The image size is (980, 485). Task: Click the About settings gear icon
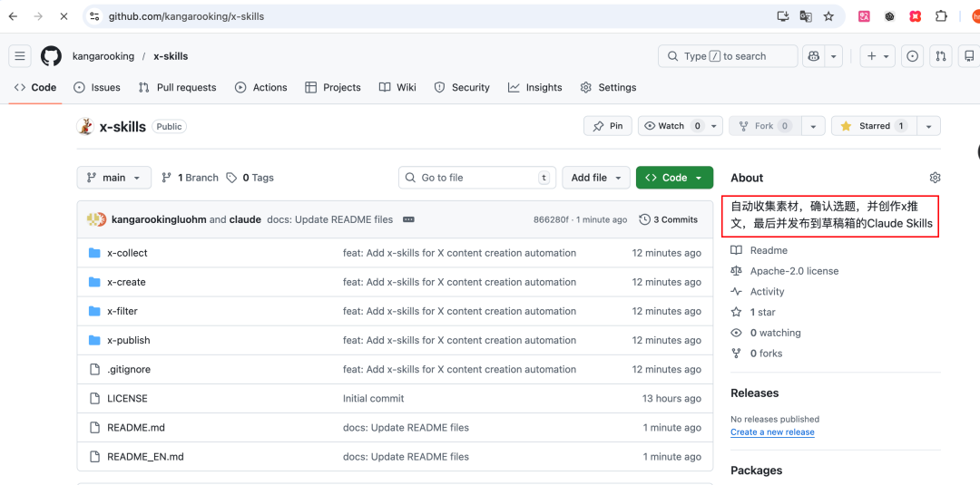[x=935, y=178]
